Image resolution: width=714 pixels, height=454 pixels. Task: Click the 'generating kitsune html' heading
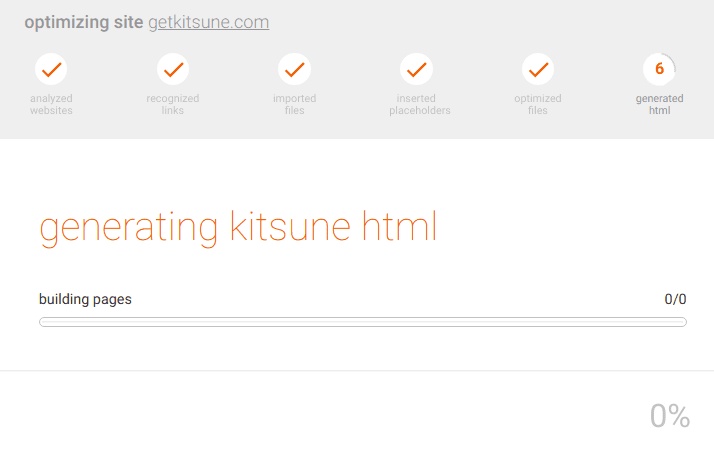[x=238, y=227]
